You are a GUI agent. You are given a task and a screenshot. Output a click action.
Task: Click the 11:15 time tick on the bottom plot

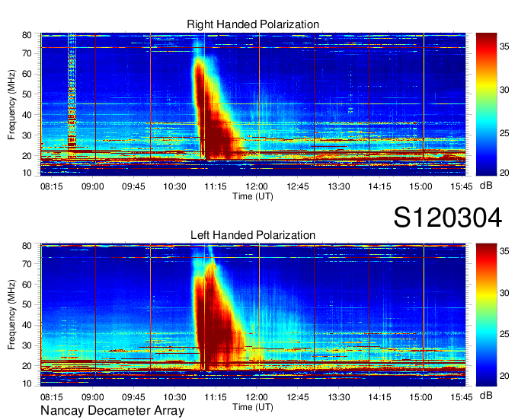click(216, 397)
